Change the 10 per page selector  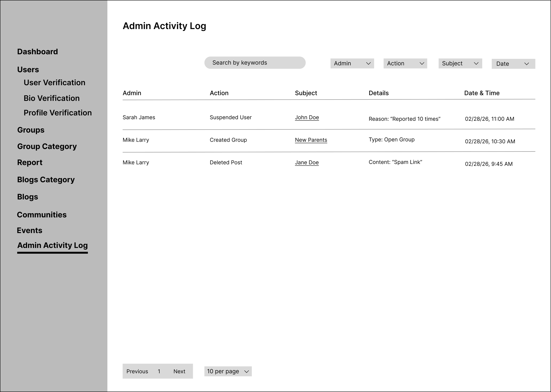click(228, 371)
